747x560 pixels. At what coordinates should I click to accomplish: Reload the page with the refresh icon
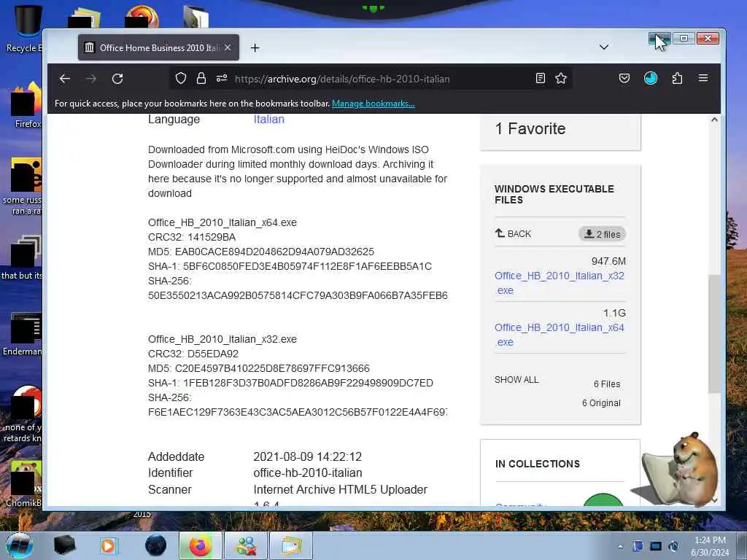(117, 79)
